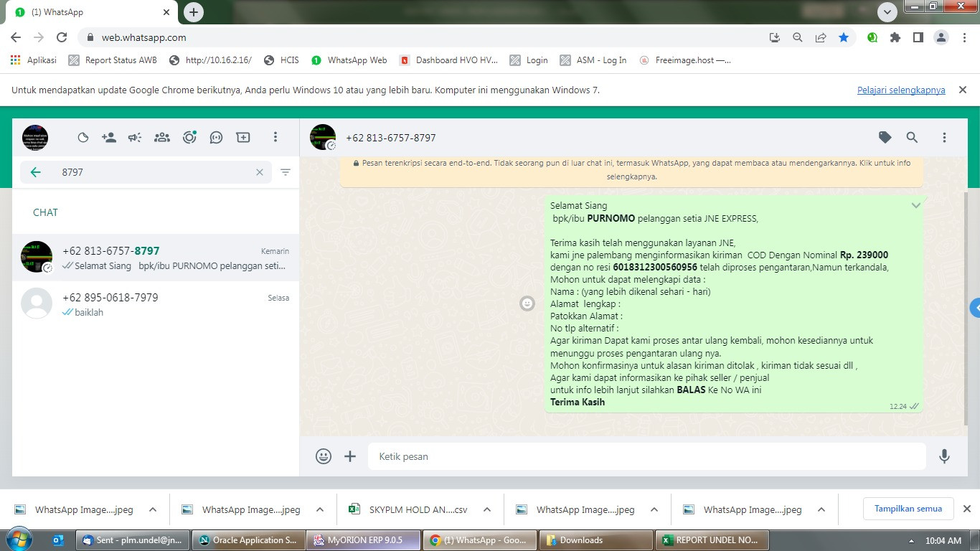
Task: Open contact info from chat header avatar
Action: (x=323, y=137)
